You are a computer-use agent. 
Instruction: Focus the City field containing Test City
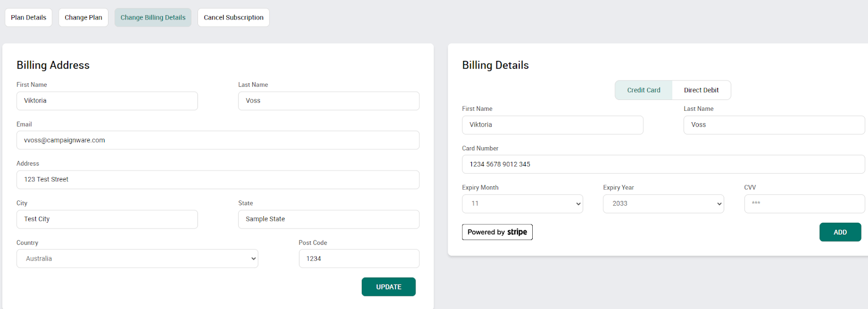pyautogui.click(x=107, y=219)
